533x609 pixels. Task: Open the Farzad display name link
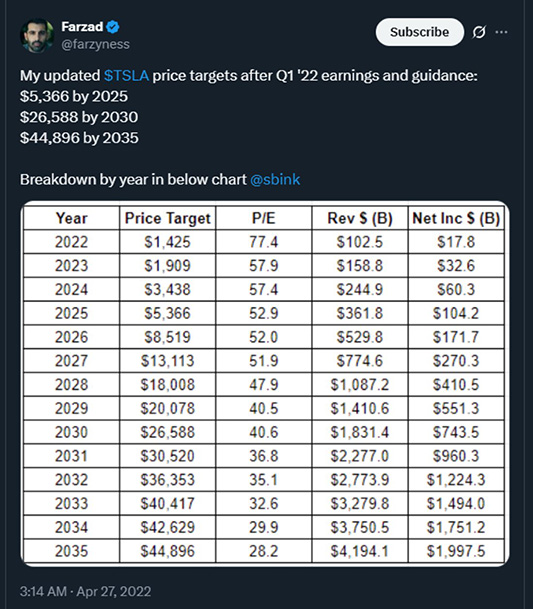coord(82,27)
